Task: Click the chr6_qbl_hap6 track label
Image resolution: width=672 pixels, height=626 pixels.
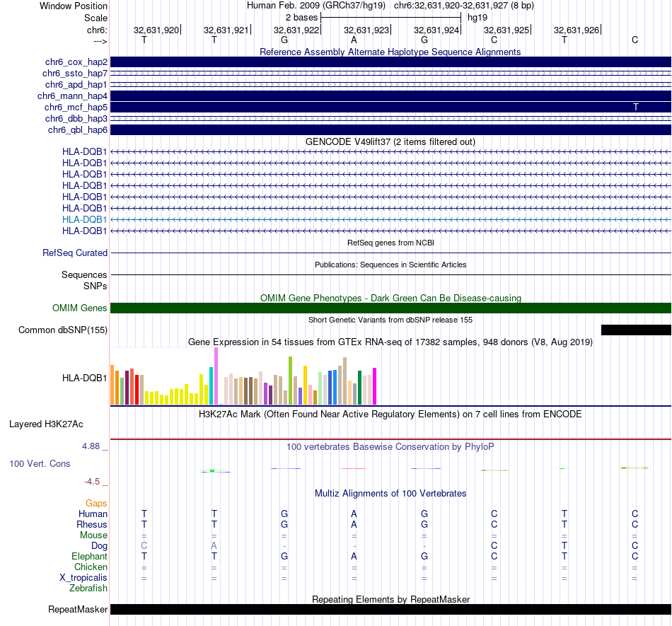Action: [x=78, y=130]
